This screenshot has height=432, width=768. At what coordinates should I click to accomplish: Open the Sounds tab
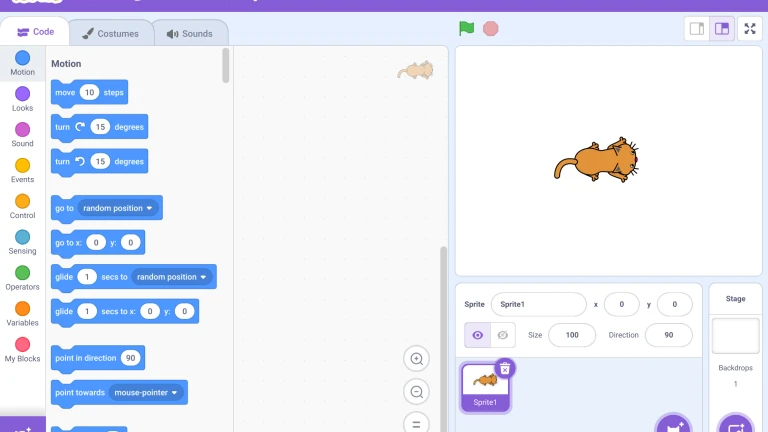pyautogui.click(x=190, y=33)
